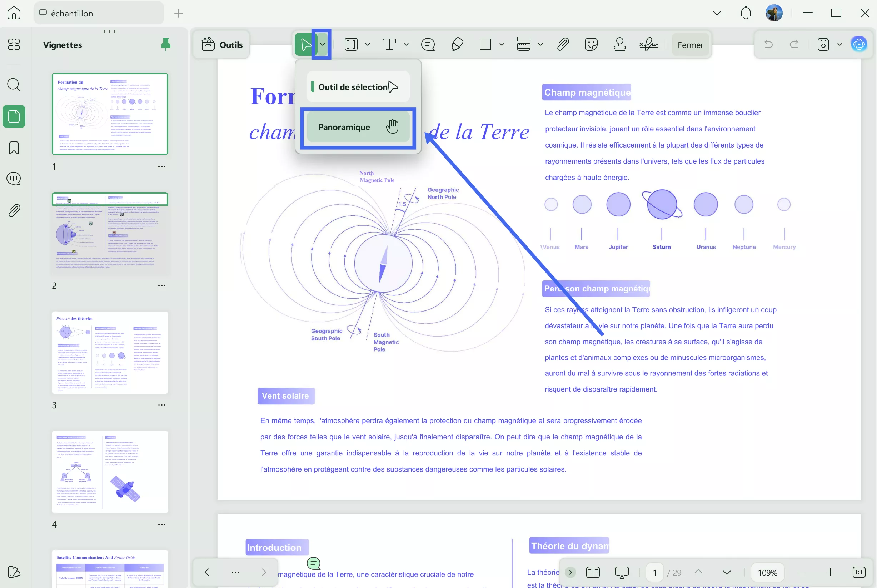The image size is (877, 588).
Task: Undo the last action
Action: pos(768,44)
